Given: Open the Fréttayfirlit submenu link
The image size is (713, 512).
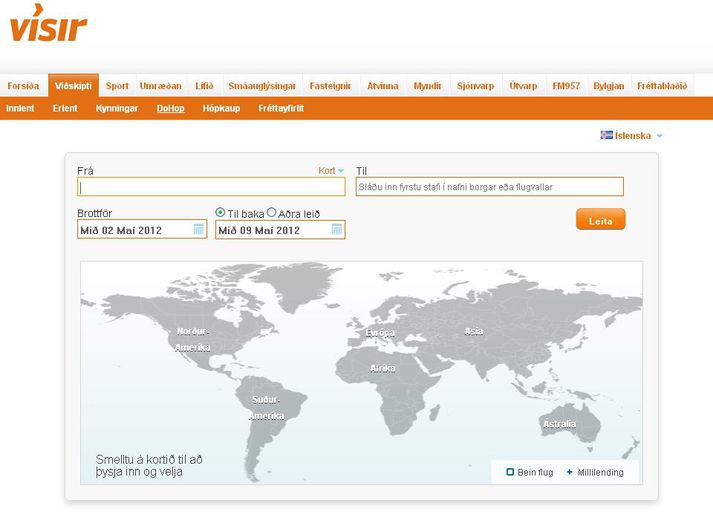Looking at the screenshot, I should pos(281,108).
